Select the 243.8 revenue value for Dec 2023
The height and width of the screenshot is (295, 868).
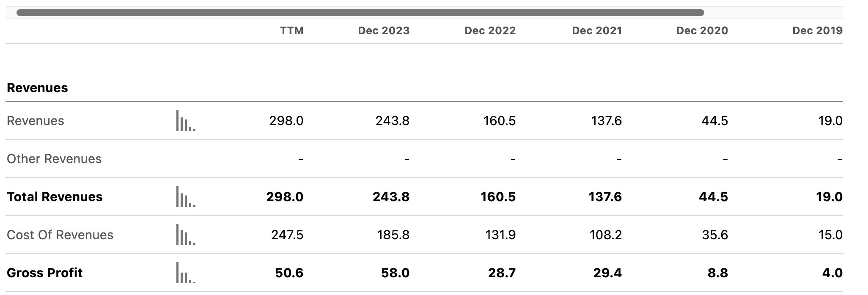pos(393,121)
